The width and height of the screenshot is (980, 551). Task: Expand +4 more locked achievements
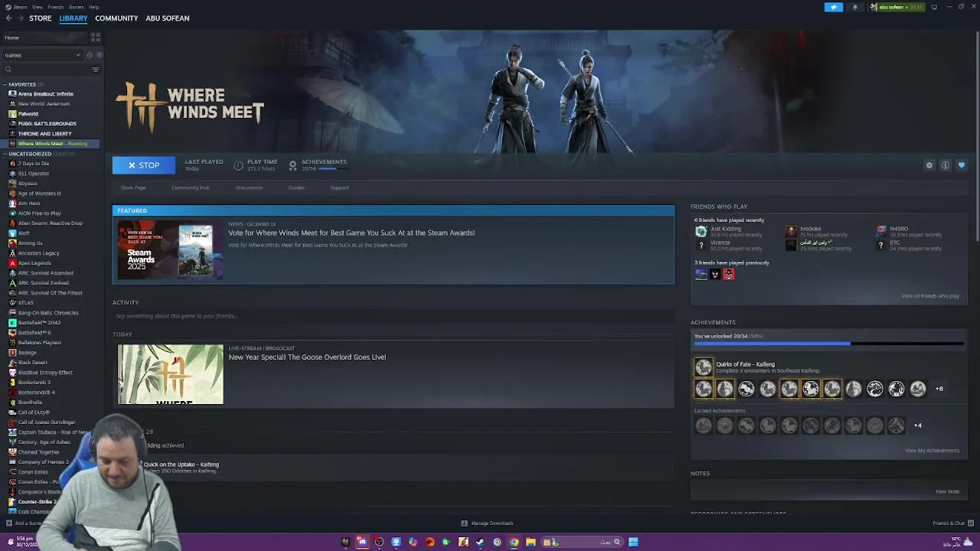point(918,425)
